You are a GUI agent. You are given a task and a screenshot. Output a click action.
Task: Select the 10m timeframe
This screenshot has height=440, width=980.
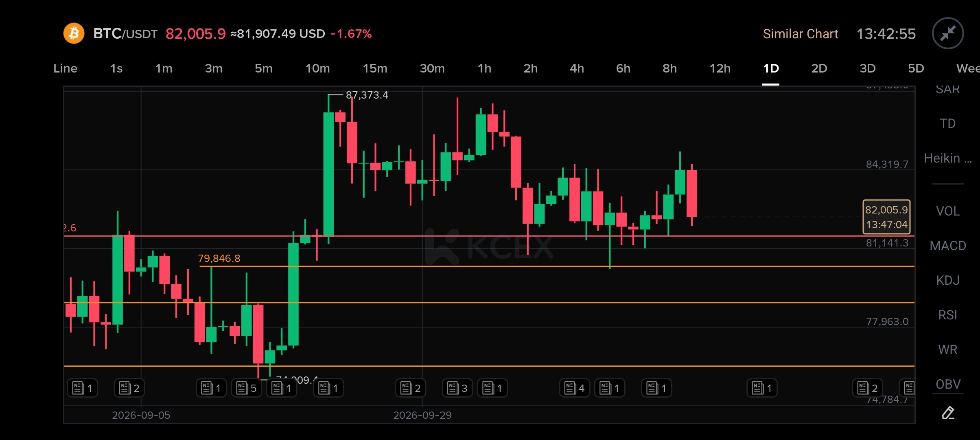point(317,68)
